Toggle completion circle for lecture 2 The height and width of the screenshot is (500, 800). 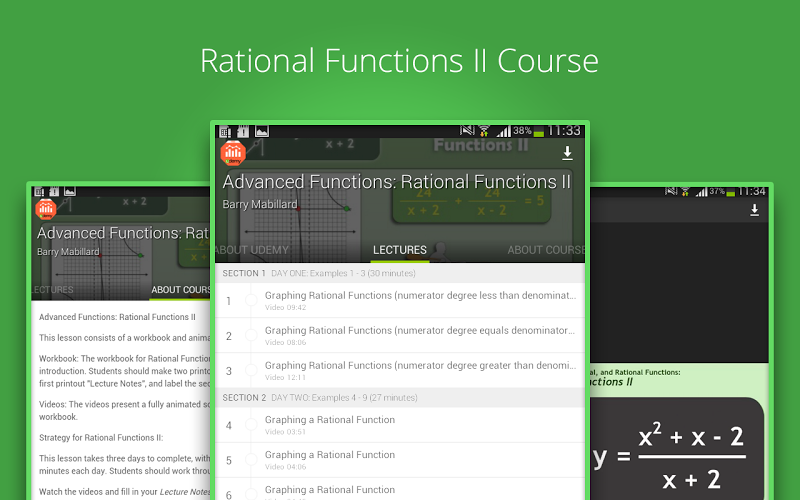click(251, 336)
